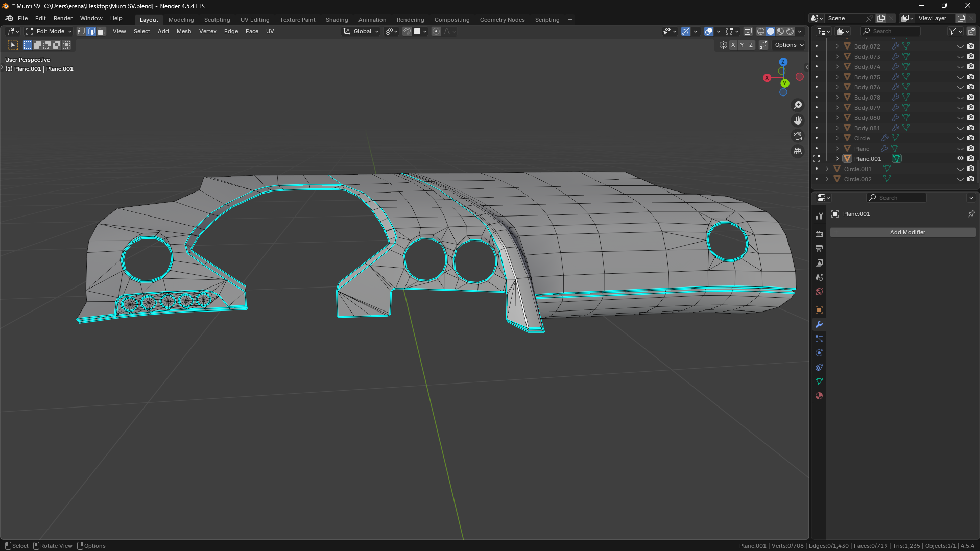
Task: Toggle X-ray display in viewport header
Action: coord(748,31)
